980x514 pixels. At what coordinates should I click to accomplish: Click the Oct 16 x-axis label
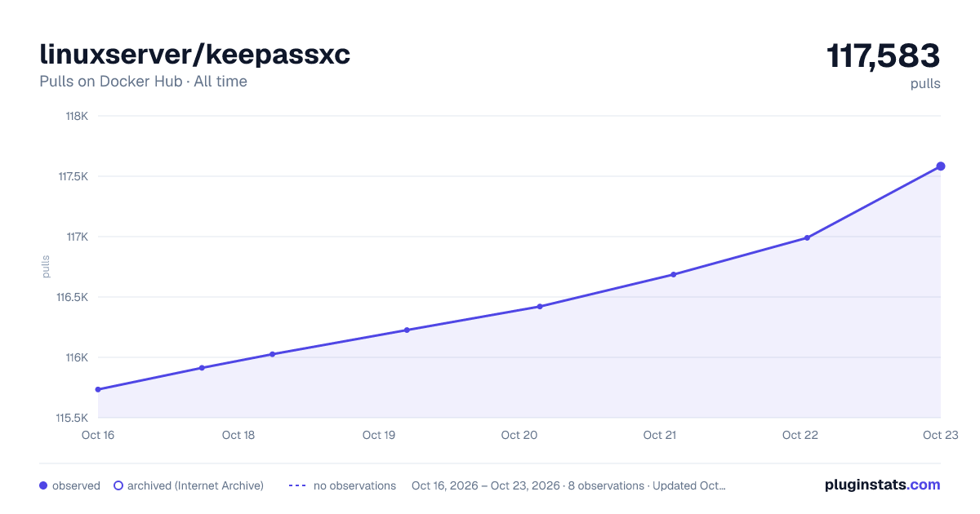coord(98,435)
